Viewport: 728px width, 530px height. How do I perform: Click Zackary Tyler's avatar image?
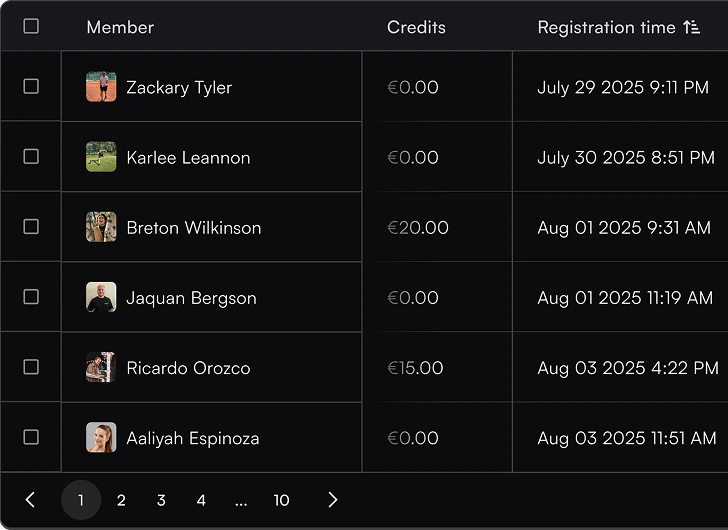101,87
